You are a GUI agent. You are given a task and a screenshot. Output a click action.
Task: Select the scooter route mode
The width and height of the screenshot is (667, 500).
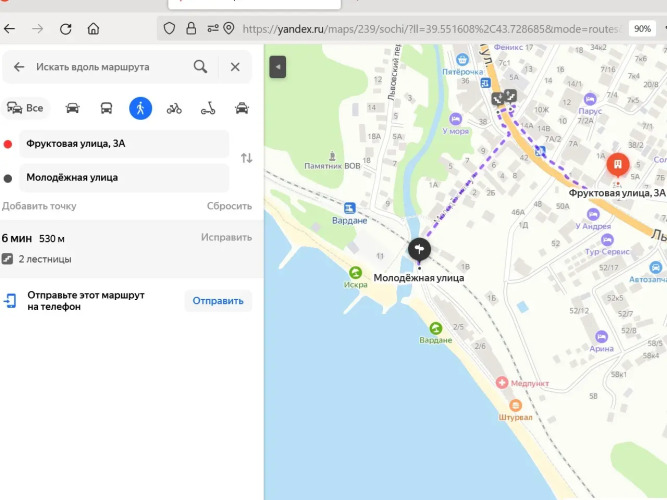208,108
